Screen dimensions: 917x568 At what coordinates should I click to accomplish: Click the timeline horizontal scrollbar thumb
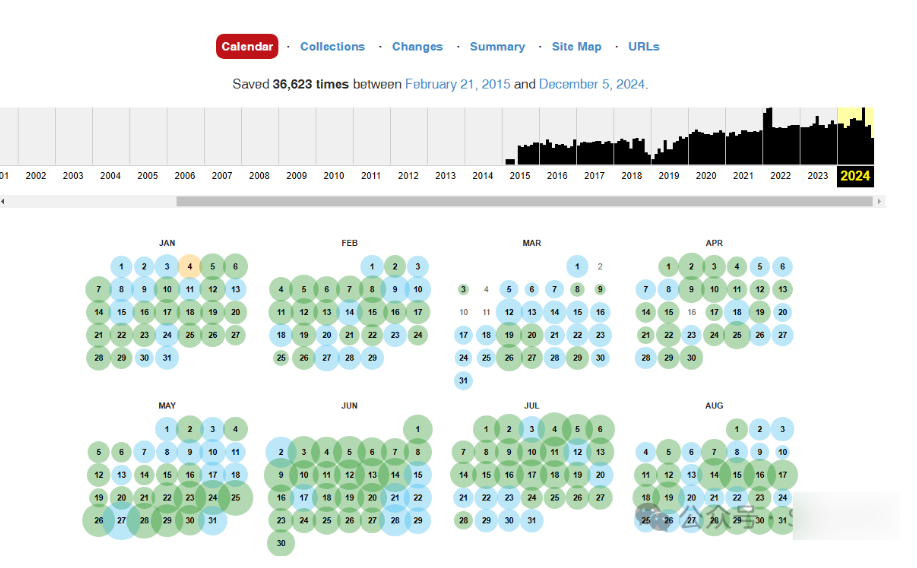524,201
